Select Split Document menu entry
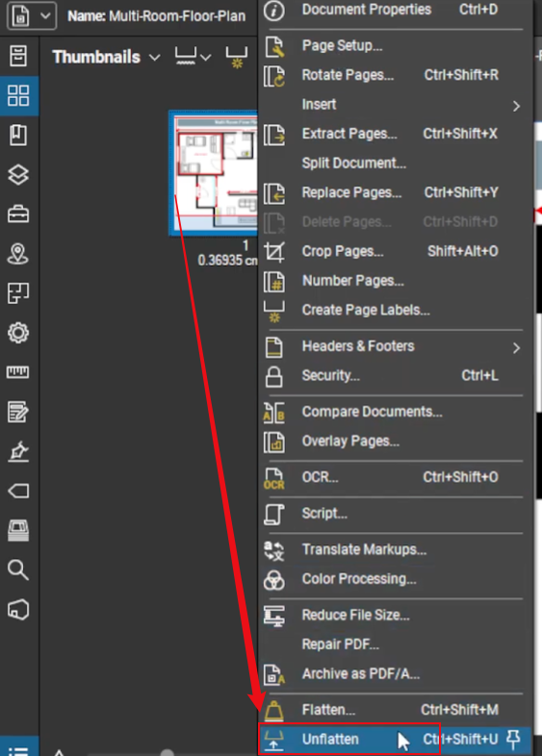 point(395,163)
